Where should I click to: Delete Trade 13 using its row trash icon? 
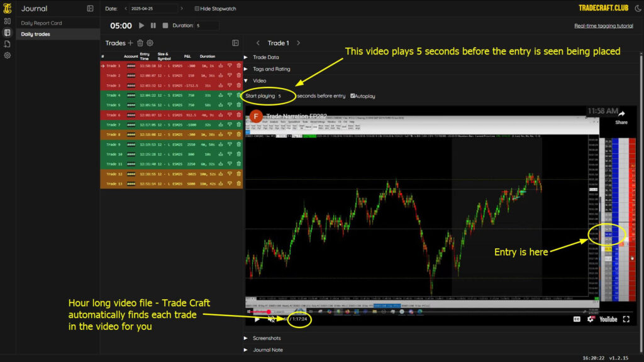point(238,184)
